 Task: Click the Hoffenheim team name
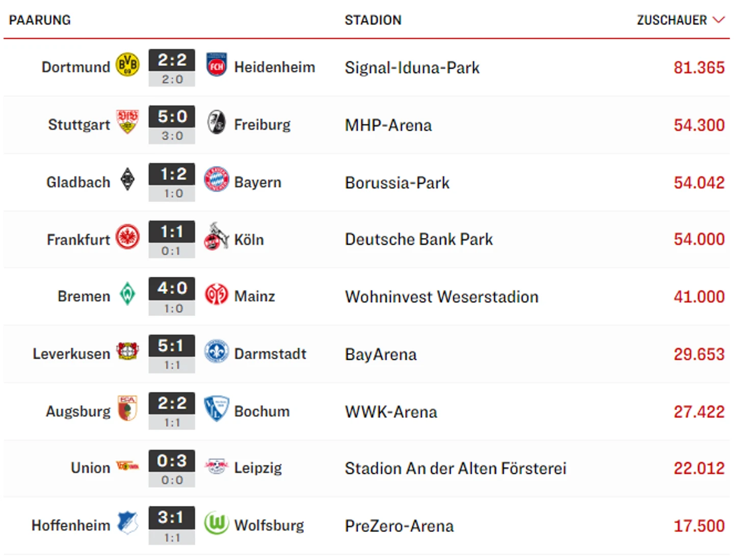(71, 525)
